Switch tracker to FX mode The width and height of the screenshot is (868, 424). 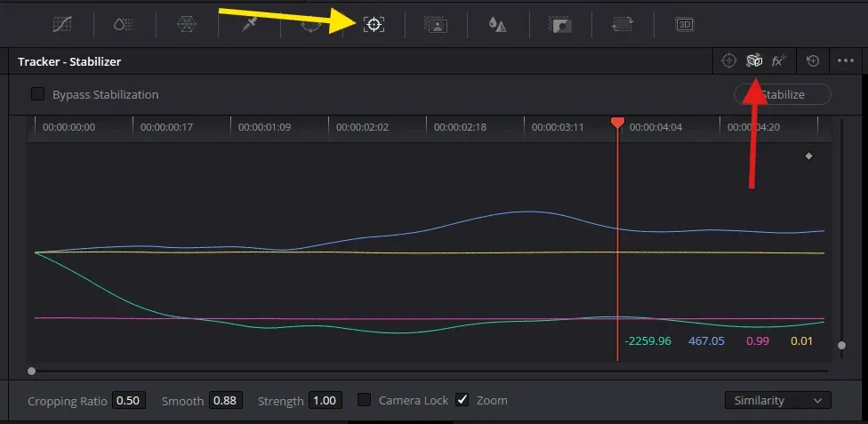click(779, 60)
